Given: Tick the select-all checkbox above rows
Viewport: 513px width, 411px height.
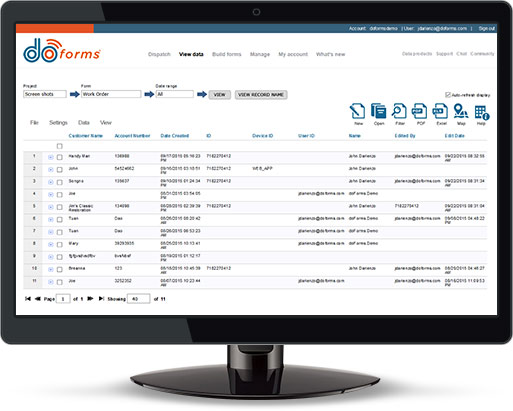Looking at the screenshot, I should (x=60, y=146).
